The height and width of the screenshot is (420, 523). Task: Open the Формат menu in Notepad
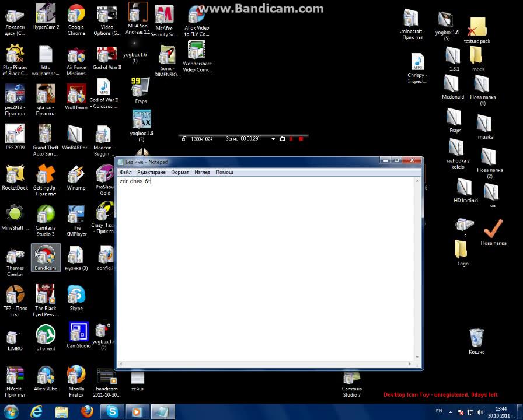click(180, 172)
